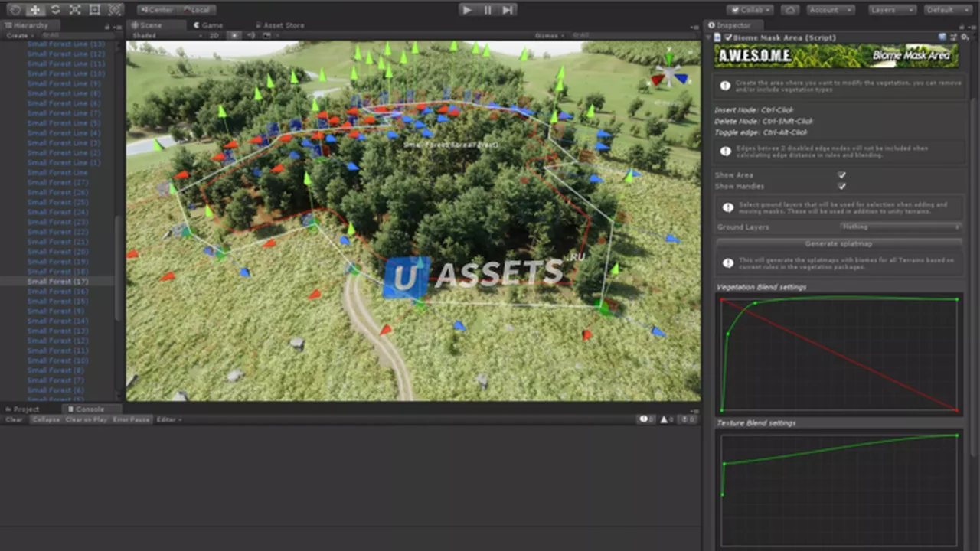Toggle console info messages filter icon
Image resolution: width=980 pixels, height=551 pixels.
648,419
